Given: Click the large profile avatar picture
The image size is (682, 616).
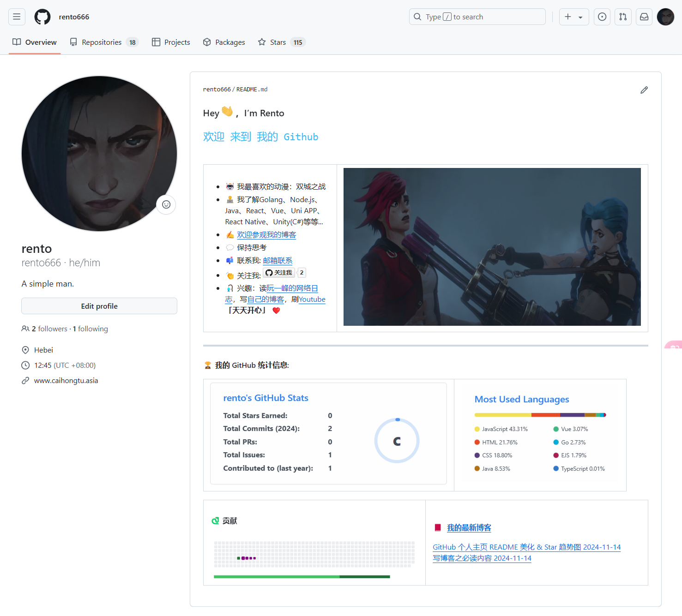Looking at the screenshot, I should tap(99, 154).
